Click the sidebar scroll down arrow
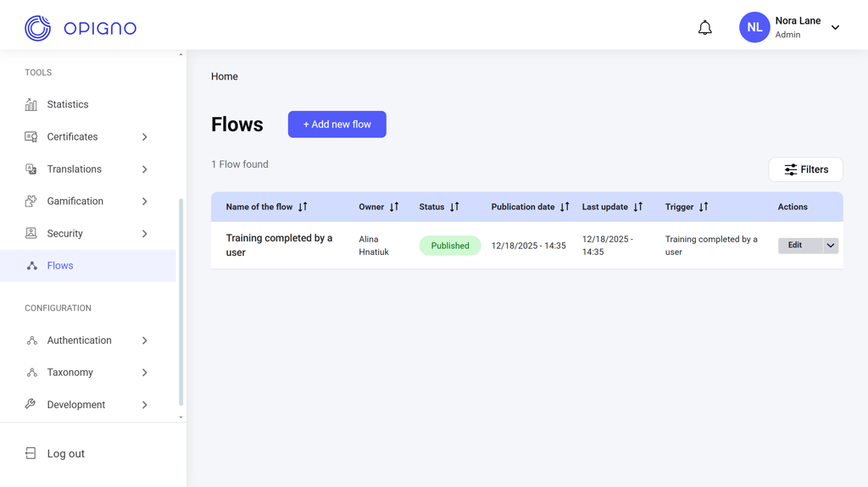The width and height of the screenshot is (868, 487). click(x=181, y=418)
